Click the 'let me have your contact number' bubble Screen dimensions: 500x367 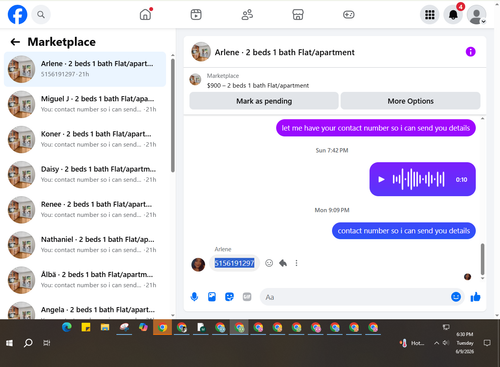coord(376,128)
